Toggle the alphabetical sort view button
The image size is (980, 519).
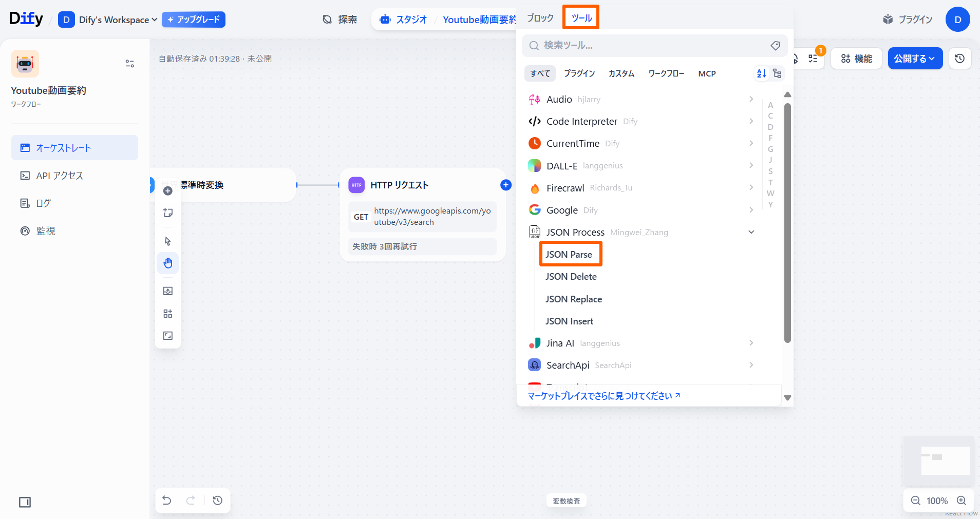(761, 73)
